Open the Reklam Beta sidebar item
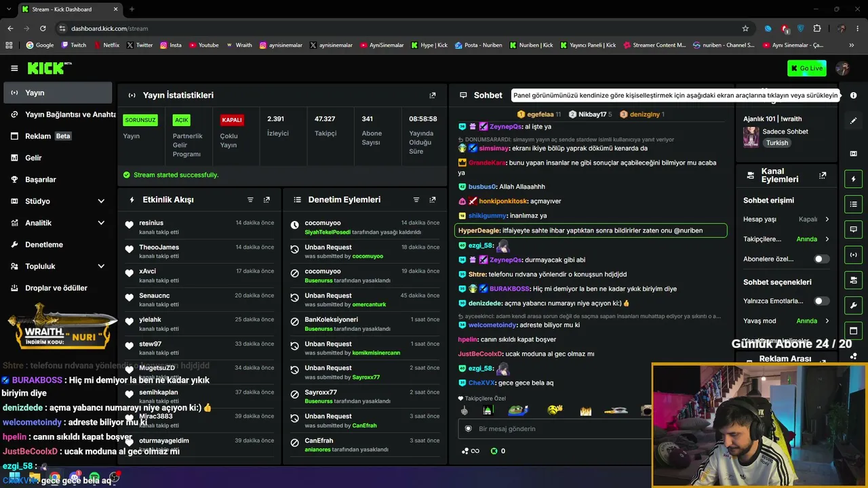Viewport: 868px width, 488px height. tap(57, 136)
